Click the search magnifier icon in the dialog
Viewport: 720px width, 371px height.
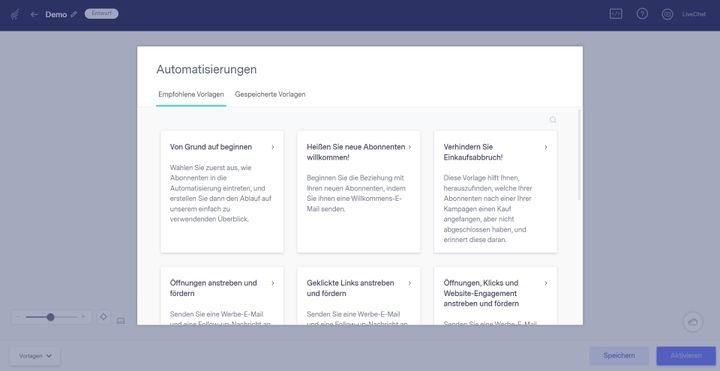[553, 120]
